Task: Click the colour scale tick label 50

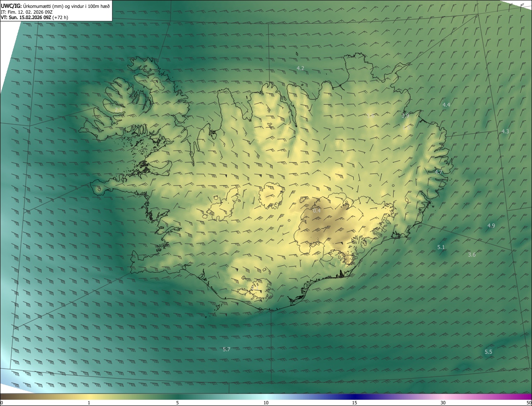Action: click(x=529, y=403)
